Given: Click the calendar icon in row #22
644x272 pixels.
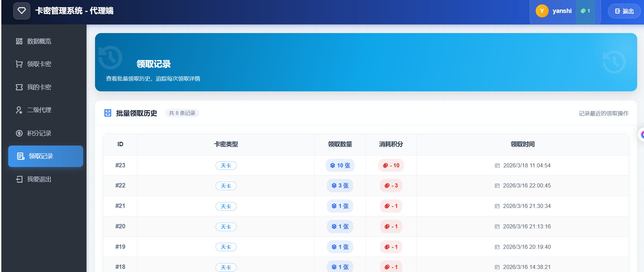Looking at the screenshot, I should pos(497,186).
